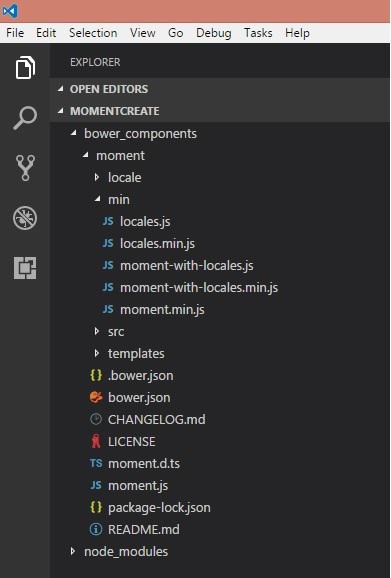Click the Visual Studio Code logo icon

tap(9, 11)
